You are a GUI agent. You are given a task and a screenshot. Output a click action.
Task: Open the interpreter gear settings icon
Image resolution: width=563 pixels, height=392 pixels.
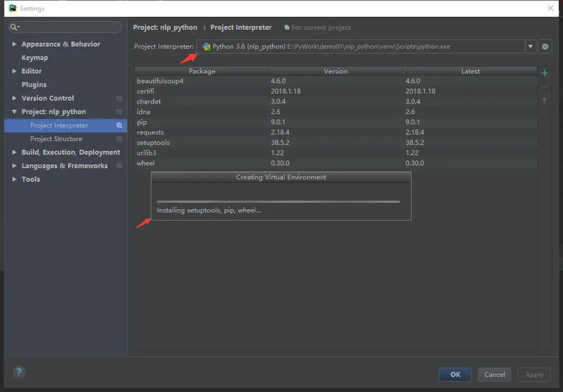coord(545,46)
